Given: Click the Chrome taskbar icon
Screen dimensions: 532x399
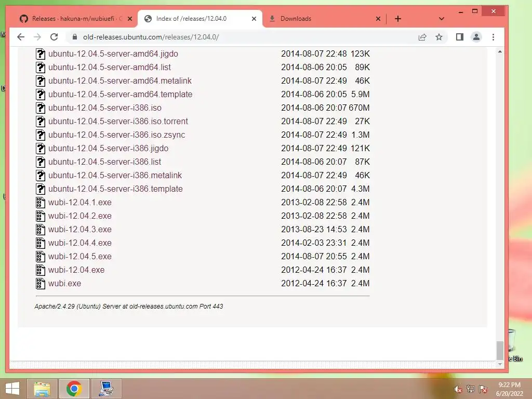Looking at the screenshot, I should pyautogui.click(x=74, y=389).
